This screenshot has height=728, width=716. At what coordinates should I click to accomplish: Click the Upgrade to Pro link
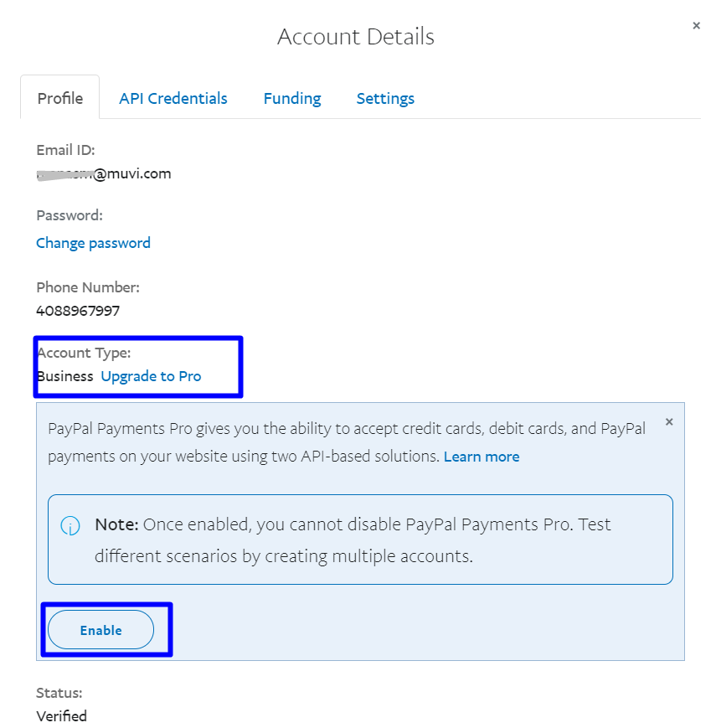coord(152,376)
